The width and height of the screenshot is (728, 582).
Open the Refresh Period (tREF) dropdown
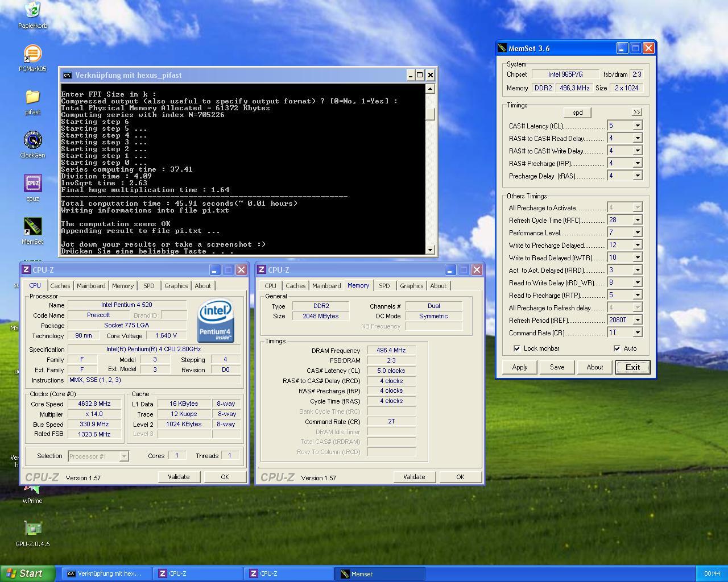(637, 320)
